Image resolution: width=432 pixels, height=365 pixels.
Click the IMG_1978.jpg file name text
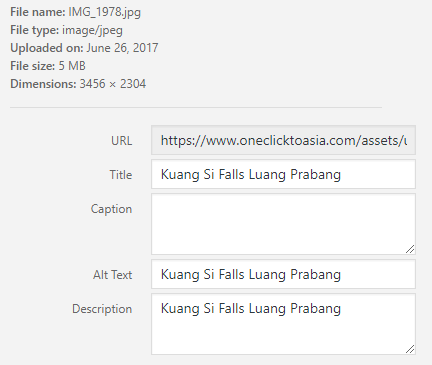coord(105,12)
